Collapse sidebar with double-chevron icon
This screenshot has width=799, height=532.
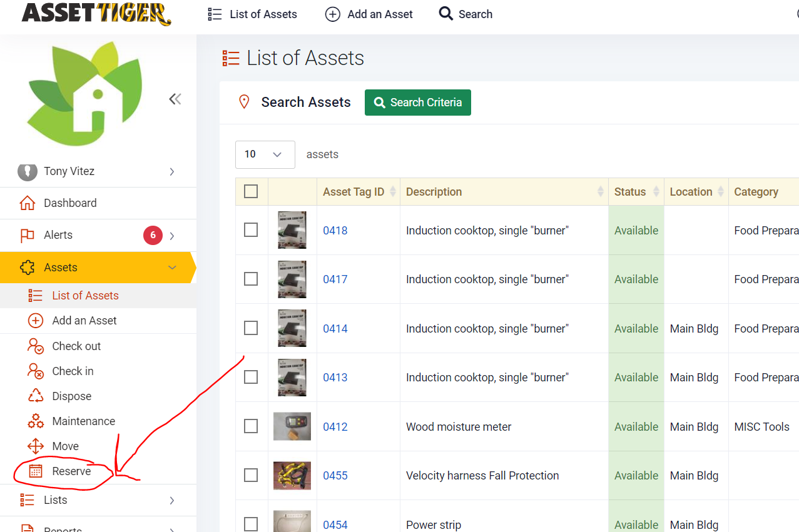pos(175,99)
